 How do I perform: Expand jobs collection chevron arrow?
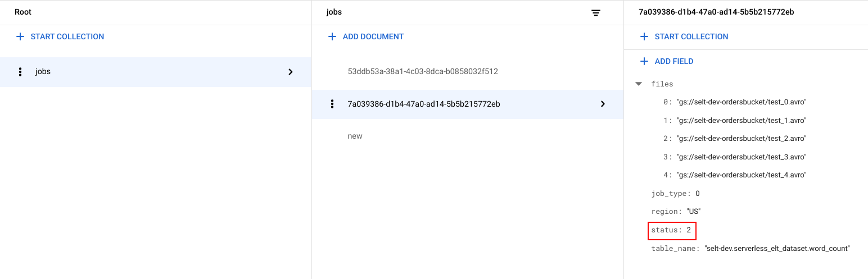291,72
